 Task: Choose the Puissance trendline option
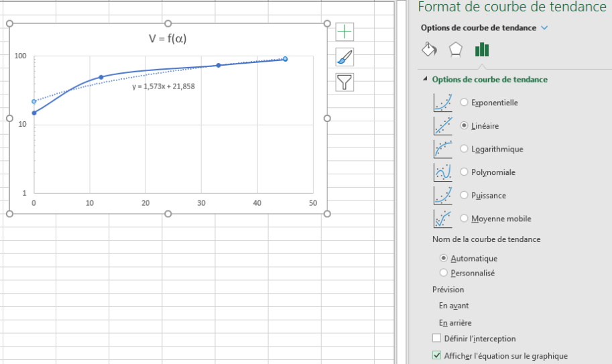coord(465,196)
